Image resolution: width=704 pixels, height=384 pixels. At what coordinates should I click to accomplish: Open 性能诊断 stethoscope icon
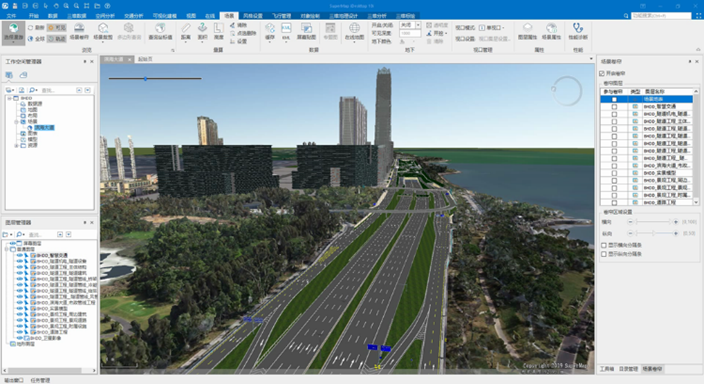tap(578, 32)
